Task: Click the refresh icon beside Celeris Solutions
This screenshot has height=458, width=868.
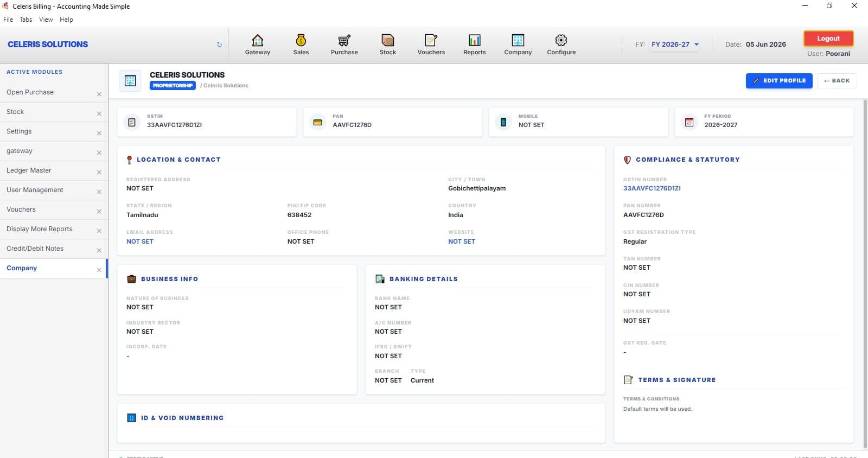Action: click(x=219, y=44)
